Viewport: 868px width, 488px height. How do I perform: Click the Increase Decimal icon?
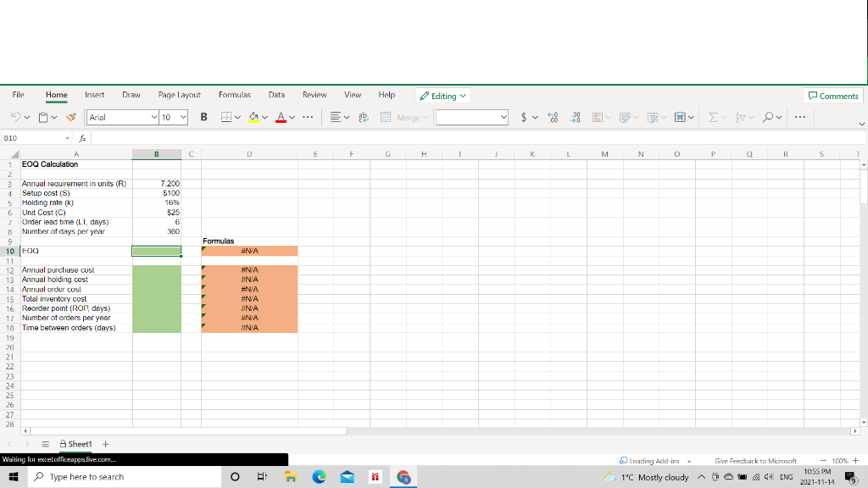pyautogui.click(x=552, y=118)
